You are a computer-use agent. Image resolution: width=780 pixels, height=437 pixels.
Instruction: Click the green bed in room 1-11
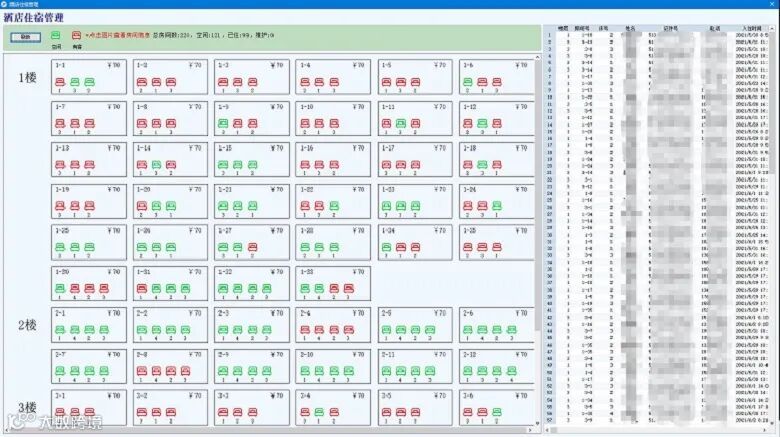coord(401,123)
